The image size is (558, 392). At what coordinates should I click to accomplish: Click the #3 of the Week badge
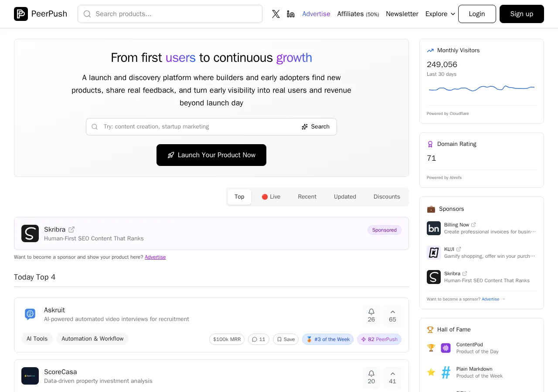pyautogui.click(x=328, y=339)
